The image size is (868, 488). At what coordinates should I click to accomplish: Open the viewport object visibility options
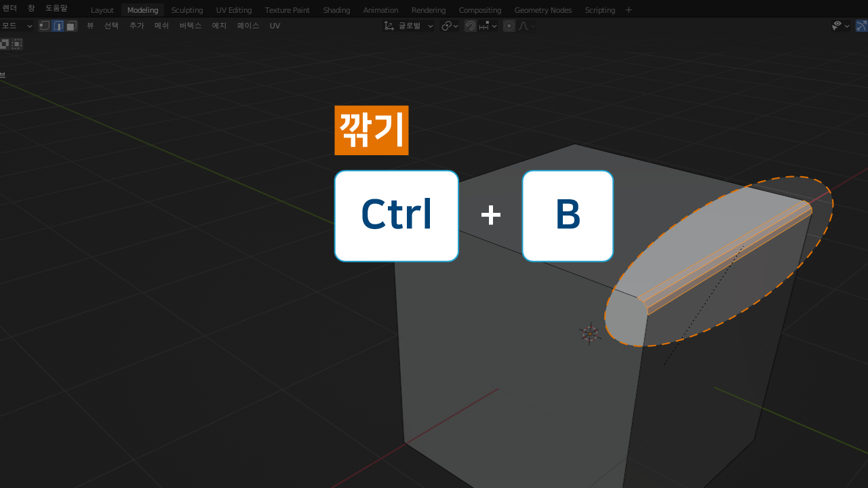click(841, 26)
